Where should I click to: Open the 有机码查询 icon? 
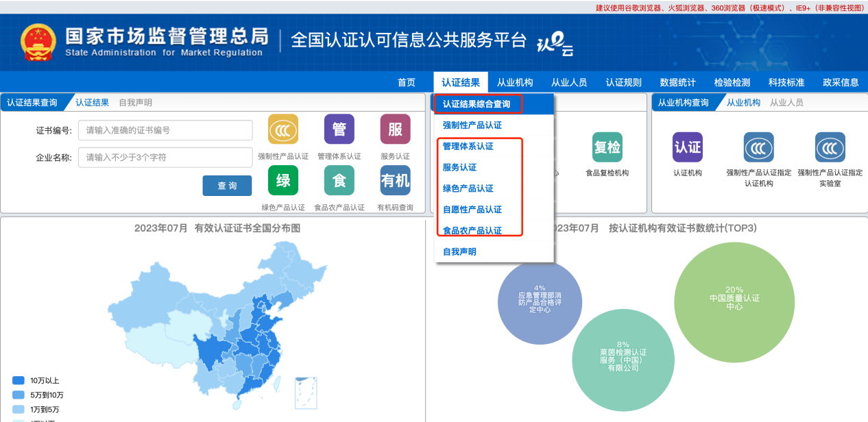pos(395,181)
